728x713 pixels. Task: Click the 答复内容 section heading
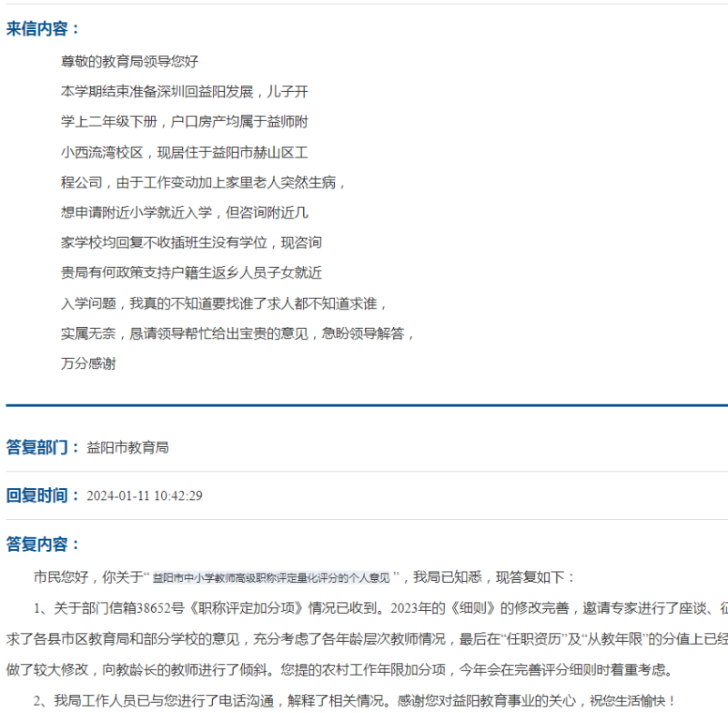(x=44, y=545)
